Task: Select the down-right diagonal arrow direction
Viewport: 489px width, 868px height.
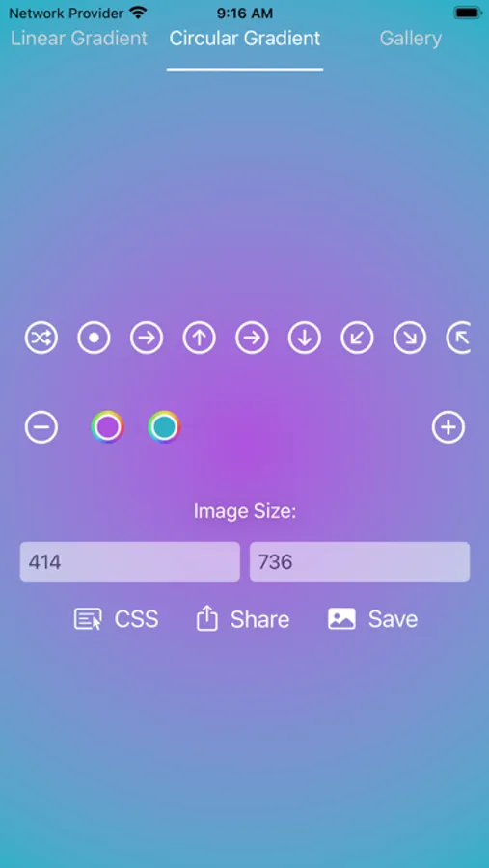Action: pos(410,338)
